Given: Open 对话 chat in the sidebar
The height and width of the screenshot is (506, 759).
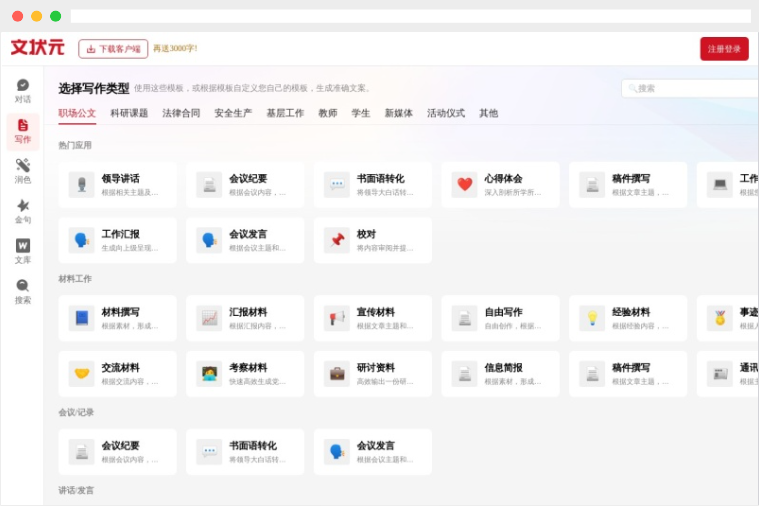Looking at the screenshot, I should tap(22, 91).
